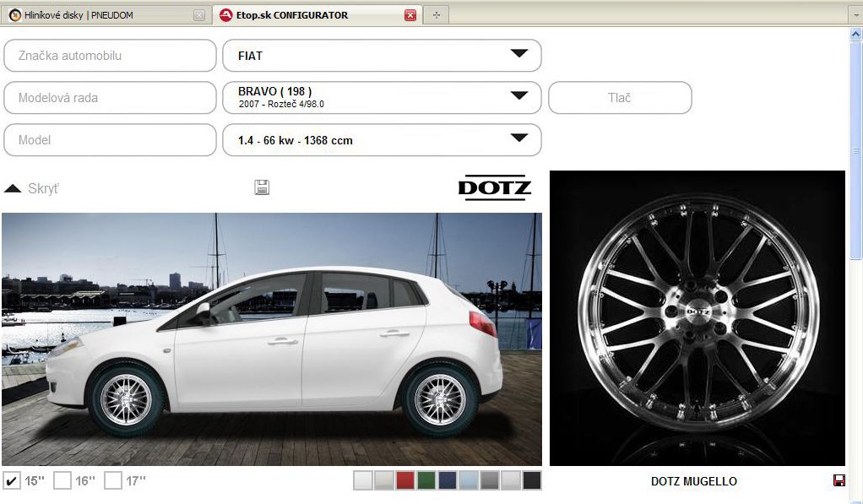This screenshot has height=504, width=863.
Task: Collapse the preview with the Skryť arrow
Action: pos(13,188)
